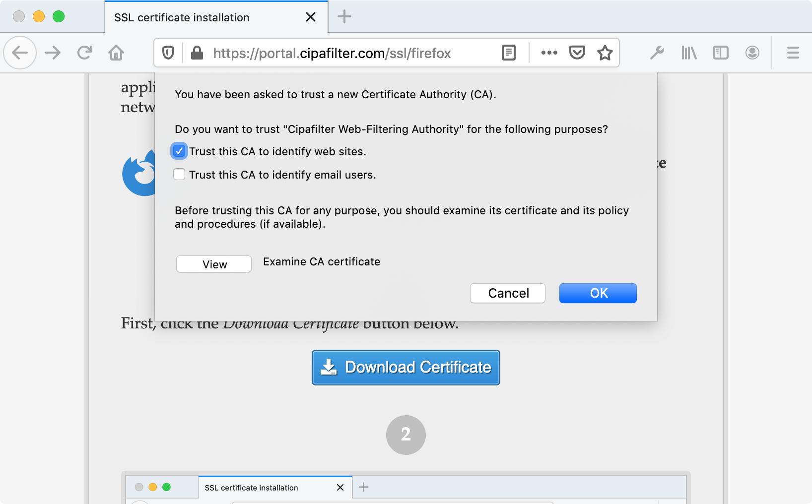Show the browser sidebar
The width and height of the screenshot is (812, 504).
(x=720, y=53)
